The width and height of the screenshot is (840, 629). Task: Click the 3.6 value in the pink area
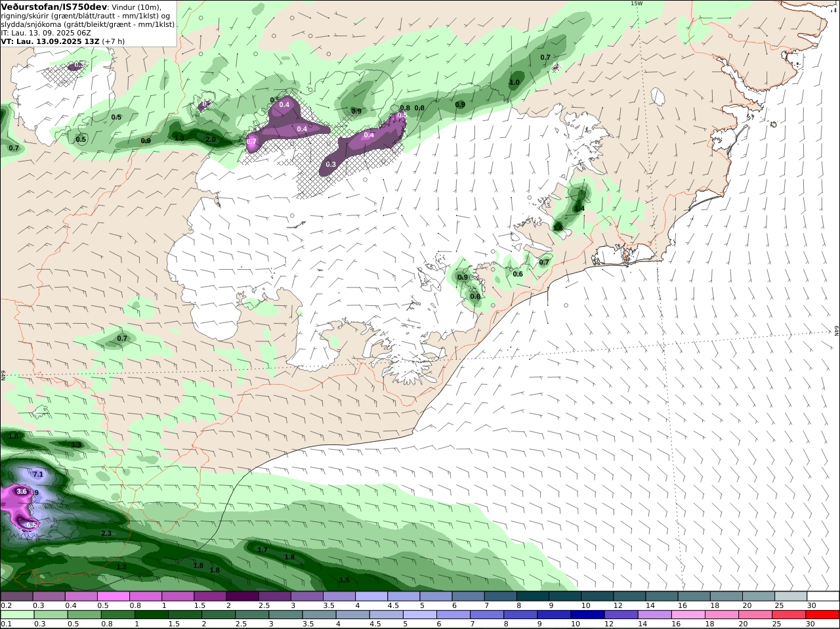point(22,491)
